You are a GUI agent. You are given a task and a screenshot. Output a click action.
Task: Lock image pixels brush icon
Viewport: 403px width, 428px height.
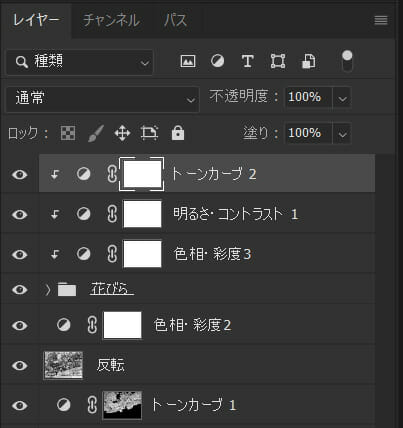pos(96,133)
